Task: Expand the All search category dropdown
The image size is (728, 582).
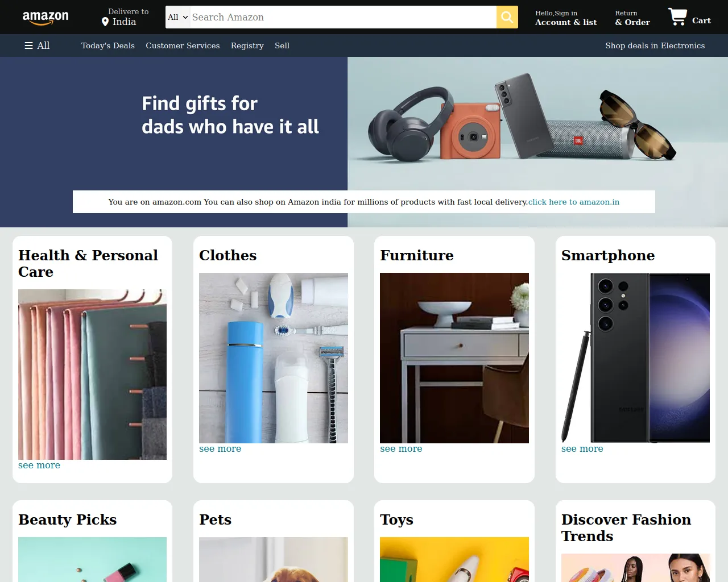Action: tap(177, 17)
